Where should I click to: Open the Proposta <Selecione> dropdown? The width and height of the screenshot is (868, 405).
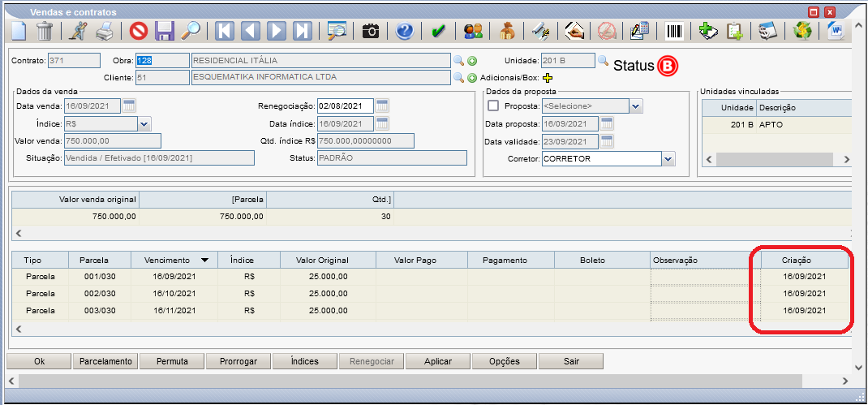635,106
